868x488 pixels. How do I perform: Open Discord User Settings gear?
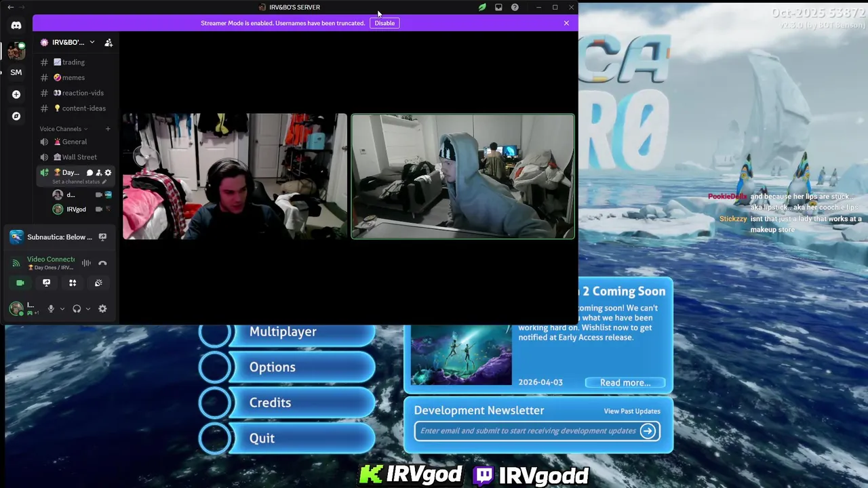[102, 309]
